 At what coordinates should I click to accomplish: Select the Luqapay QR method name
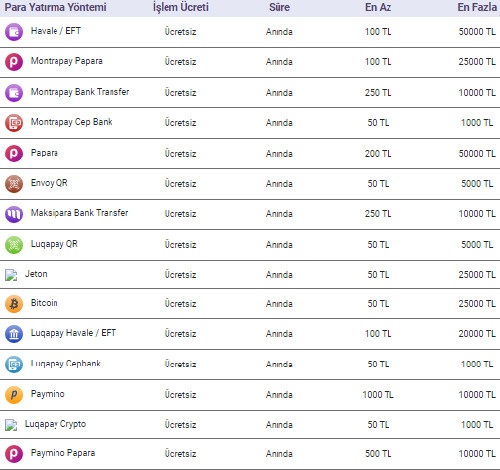point(54,244)
